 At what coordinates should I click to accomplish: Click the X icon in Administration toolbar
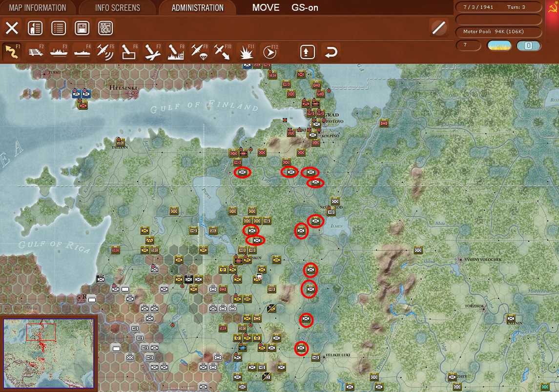[12, 28]
